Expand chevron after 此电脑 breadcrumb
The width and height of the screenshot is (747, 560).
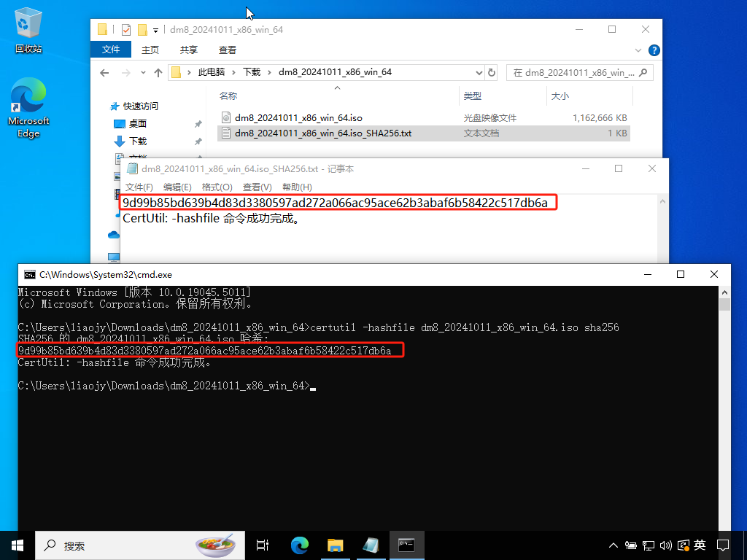234,72
